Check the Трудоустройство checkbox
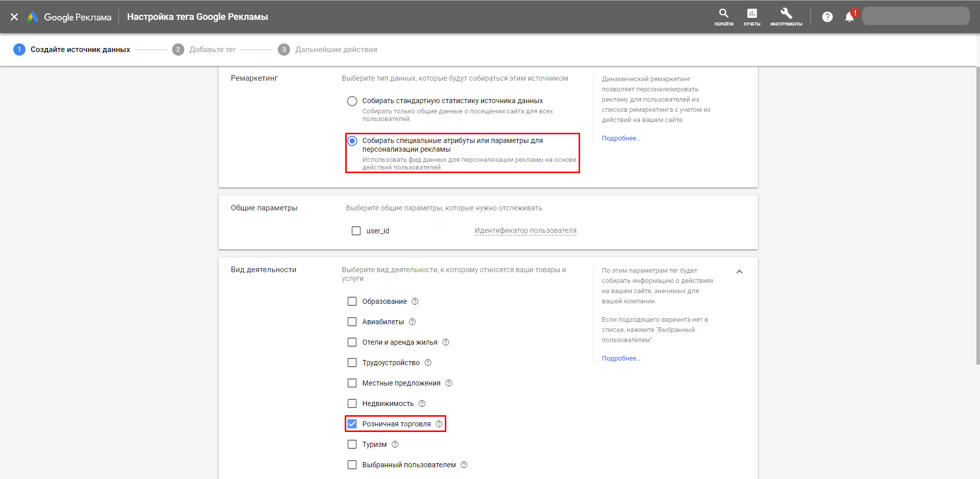This screenshot has width=980, height=479. 352,363
